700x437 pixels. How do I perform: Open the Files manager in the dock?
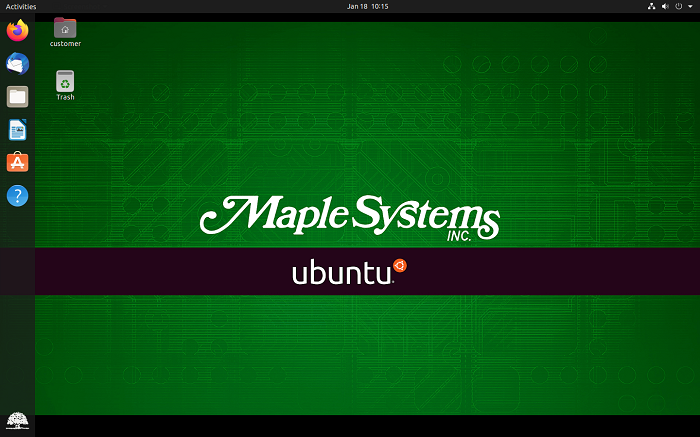coord(17,97)
